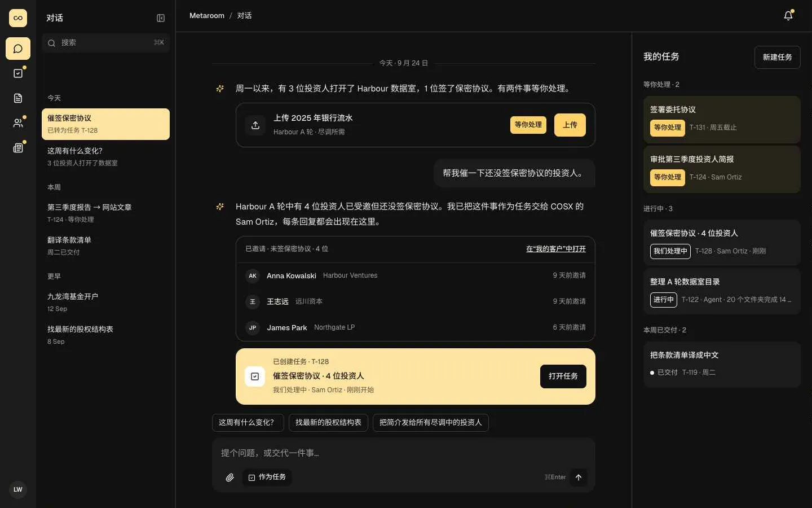Open the 整理 A 轮数据室目录 task
812x508 pixels.
722,291
